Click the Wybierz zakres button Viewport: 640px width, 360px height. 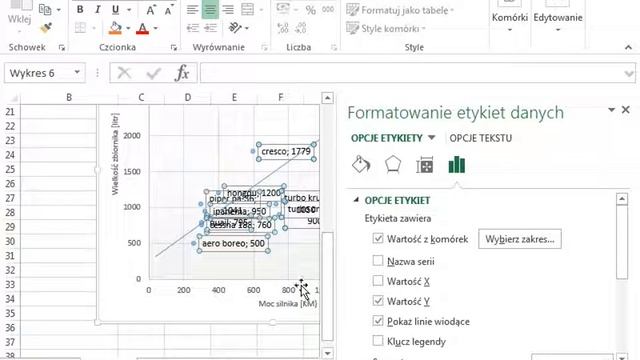[x=520, y=239]
